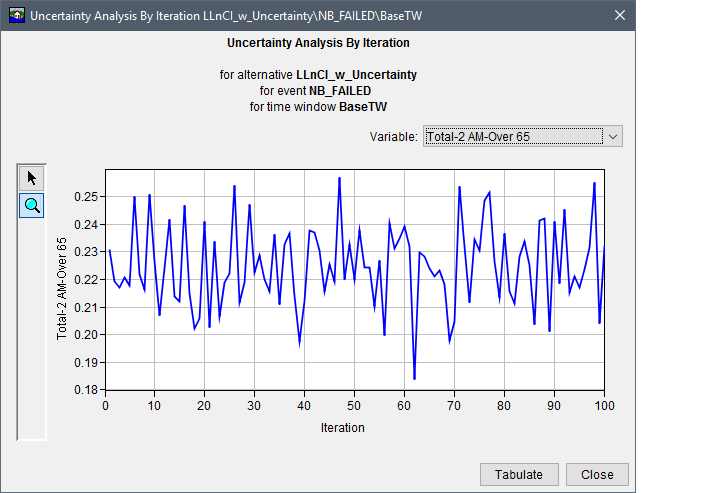Click the Uncertainty Analysis By Iteration heading

318,43
